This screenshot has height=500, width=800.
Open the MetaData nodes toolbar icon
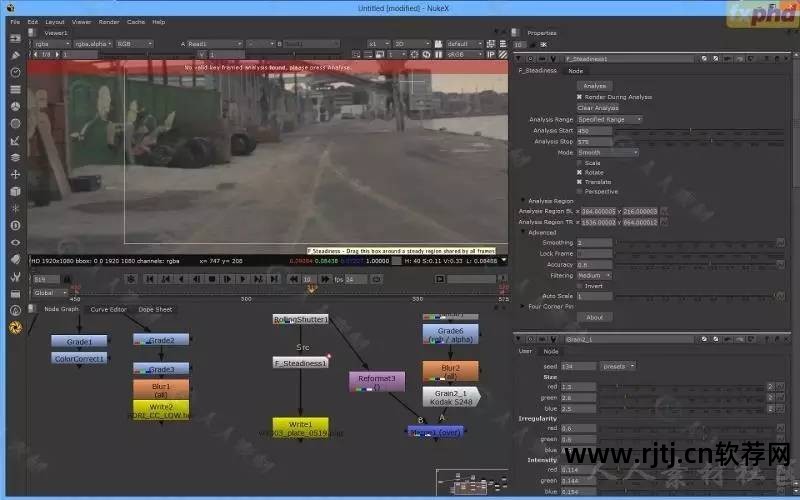tap(15, 259)
